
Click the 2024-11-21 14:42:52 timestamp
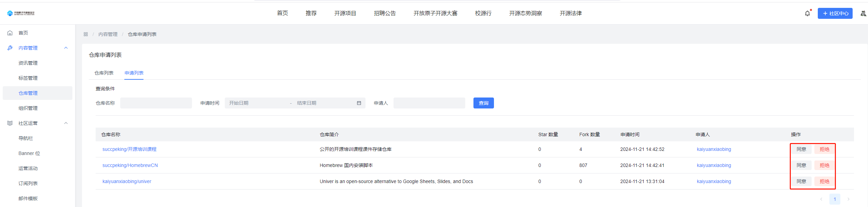[x=642, y=149]
